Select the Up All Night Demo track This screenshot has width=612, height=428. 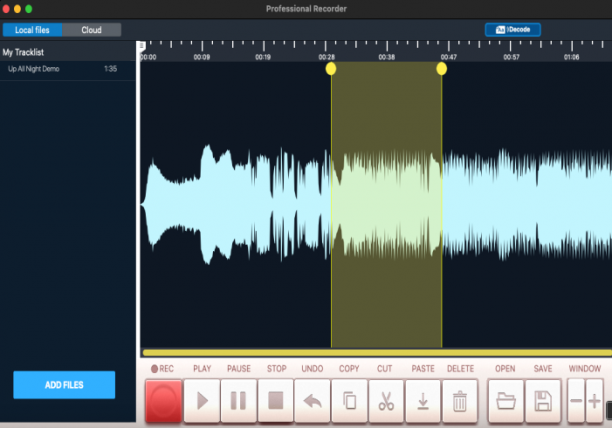tap(68, 69)
